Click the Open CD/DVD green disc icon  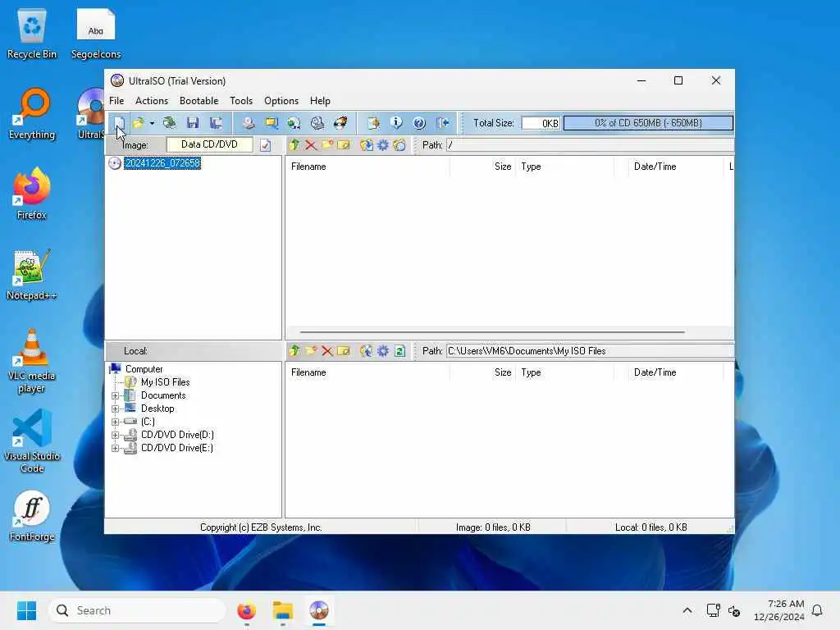pos(169,123)
